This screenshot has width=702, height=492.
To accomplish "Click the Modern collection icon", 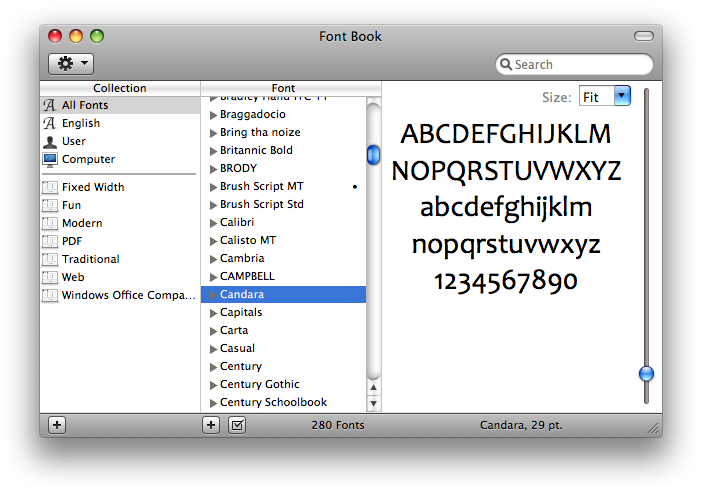I will pos(50,223).
